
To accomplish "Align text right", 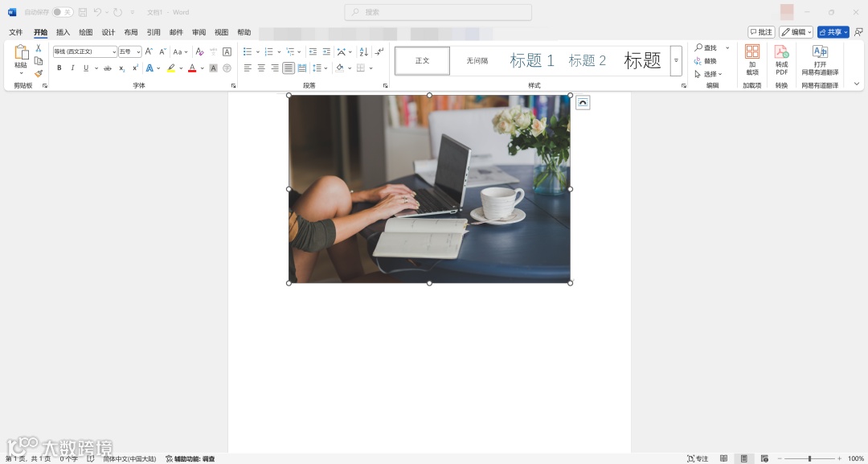I will click(275, 68).
